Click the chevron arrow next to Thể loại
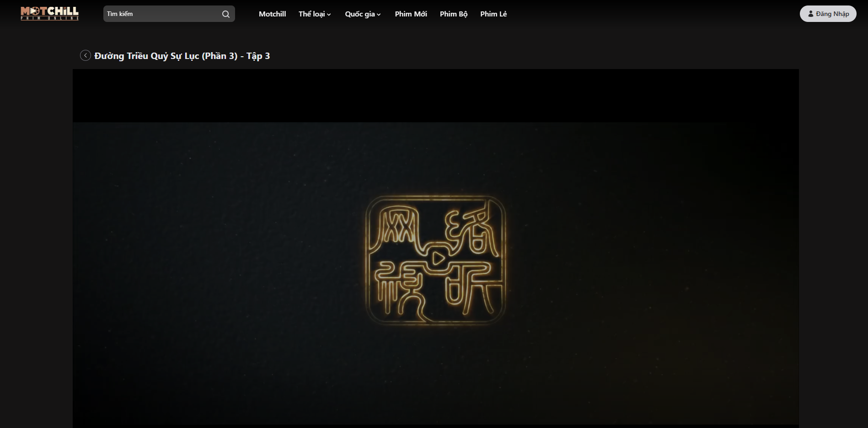Screen dimensions: 868x428 tap(329, 15)
